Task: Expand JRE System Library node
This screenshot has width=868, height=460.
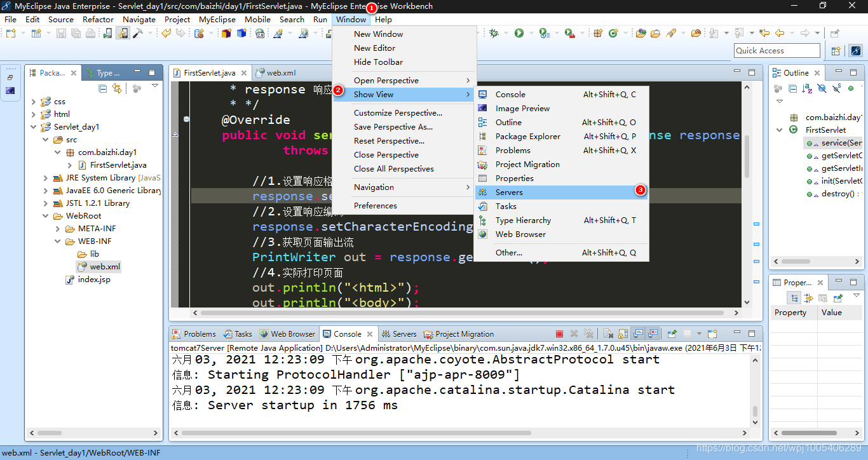Action: click(x=46, y=178)
